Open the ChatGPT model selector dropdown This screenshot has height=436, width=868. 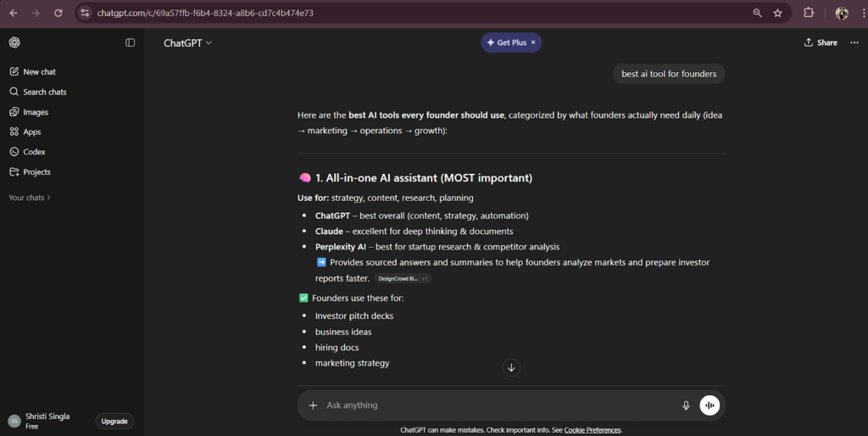tap(188, 42)
